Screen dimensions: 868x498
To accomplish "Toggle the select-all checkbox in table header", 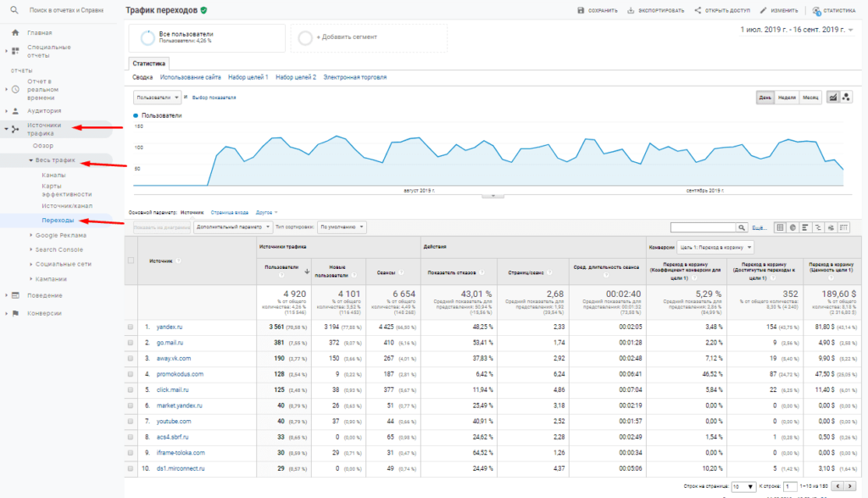I will point(131,260).
